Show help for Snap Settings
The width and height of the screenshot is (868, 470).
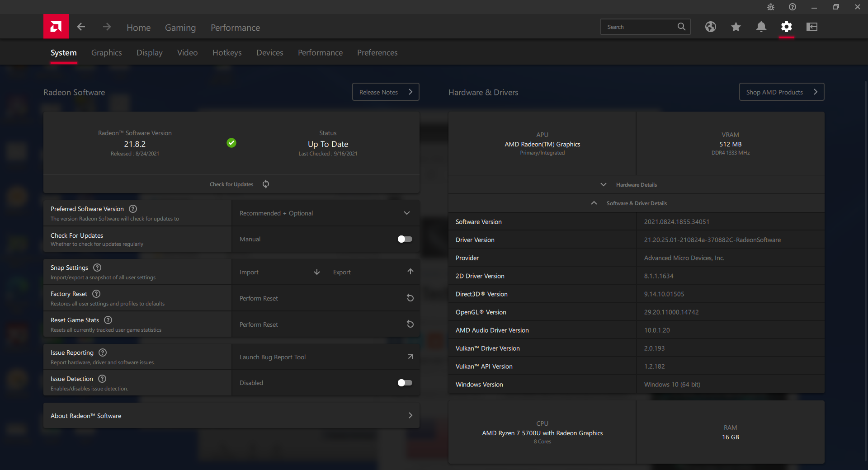[97, 268]
